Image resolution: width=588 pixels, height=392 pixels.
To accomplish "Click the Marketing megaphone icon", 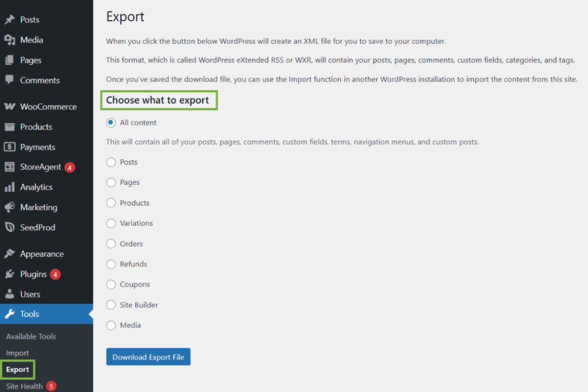I will click(10, 207).
